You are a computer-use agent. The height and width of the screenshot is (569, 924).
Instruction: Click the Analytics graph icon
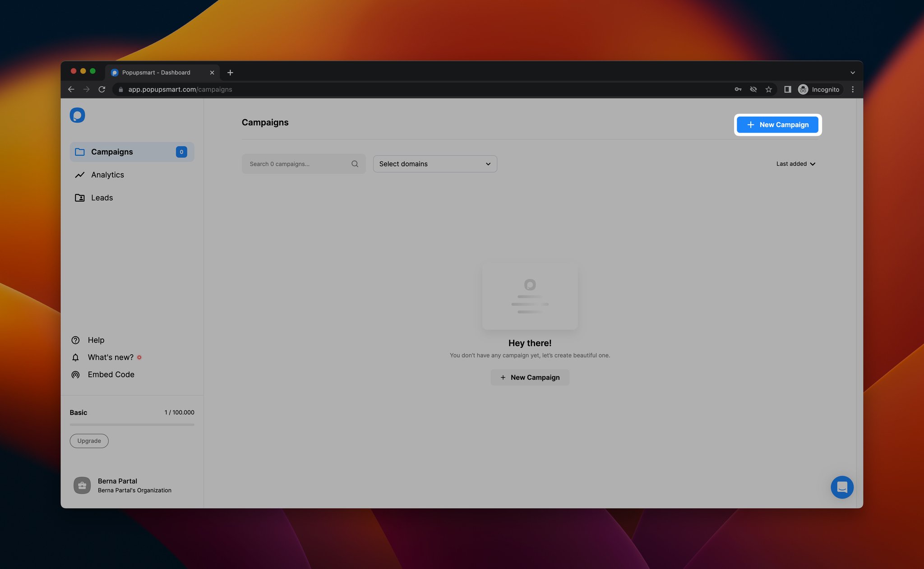(79, 175)
